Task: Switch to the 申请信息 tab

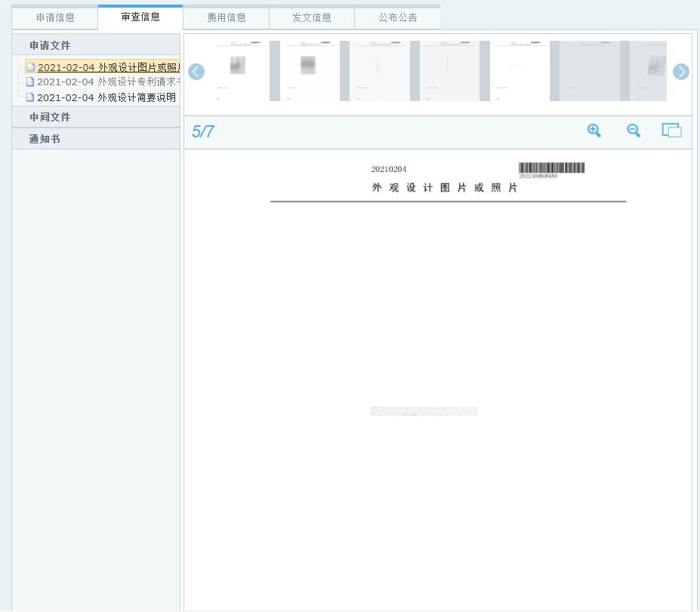Action: pyautogui.click(x=55, y=17)
